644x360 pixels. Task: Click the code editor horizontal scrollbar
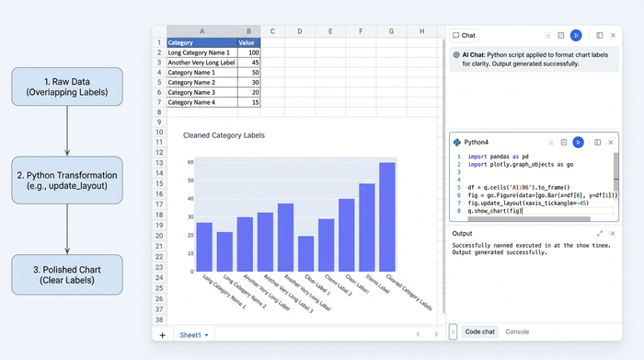[529, 219]
